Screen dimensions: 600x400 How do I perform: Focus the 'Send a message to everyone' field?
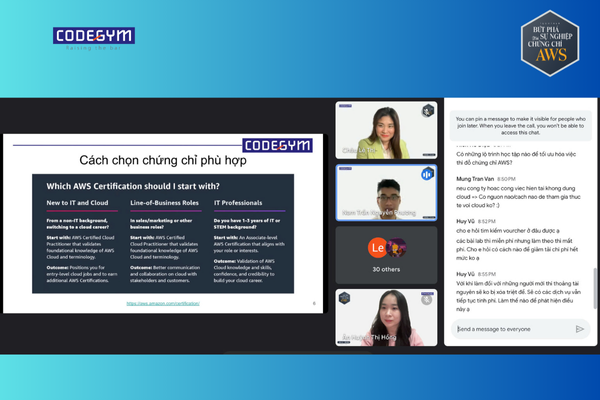520,329
